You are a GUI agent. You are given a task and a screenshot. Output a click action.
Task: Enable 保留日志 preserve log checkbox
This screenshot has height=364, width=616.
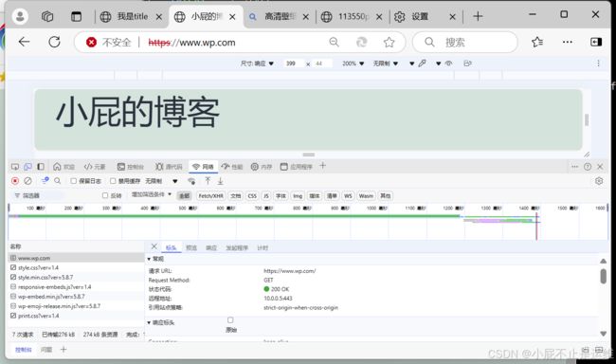pos(74,181)
